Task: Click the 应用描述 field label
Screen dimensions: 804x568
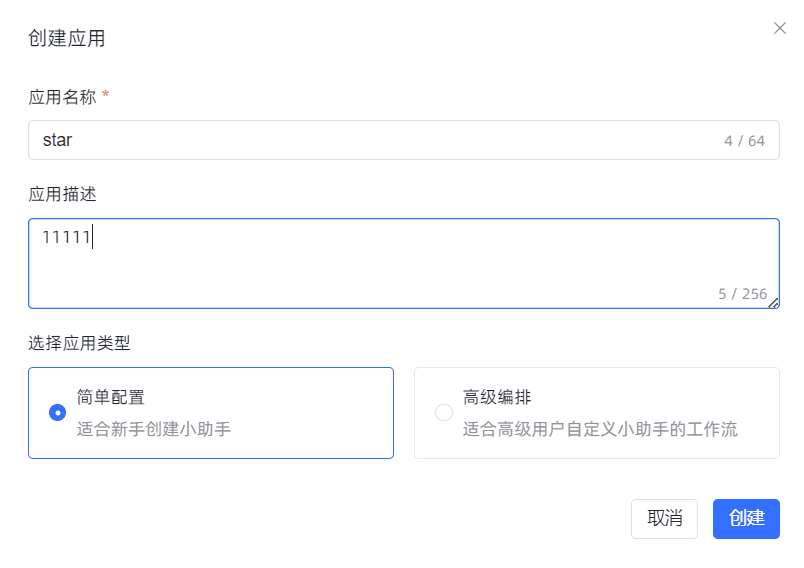Action: (x=62, y=194)
